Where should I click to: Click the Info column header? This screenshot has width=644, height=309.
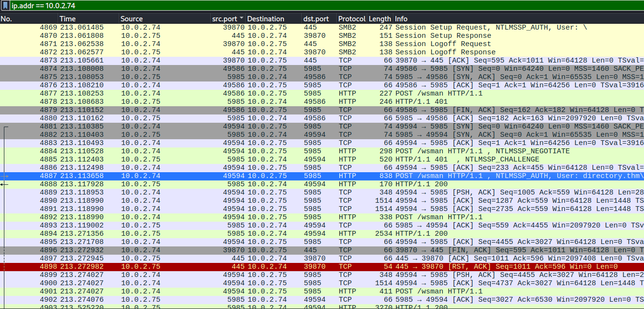tap(485, 19)
